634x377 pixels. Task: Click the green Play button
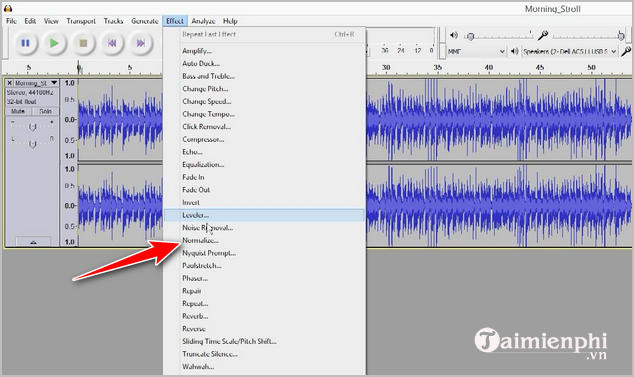(x=54, y=43)
